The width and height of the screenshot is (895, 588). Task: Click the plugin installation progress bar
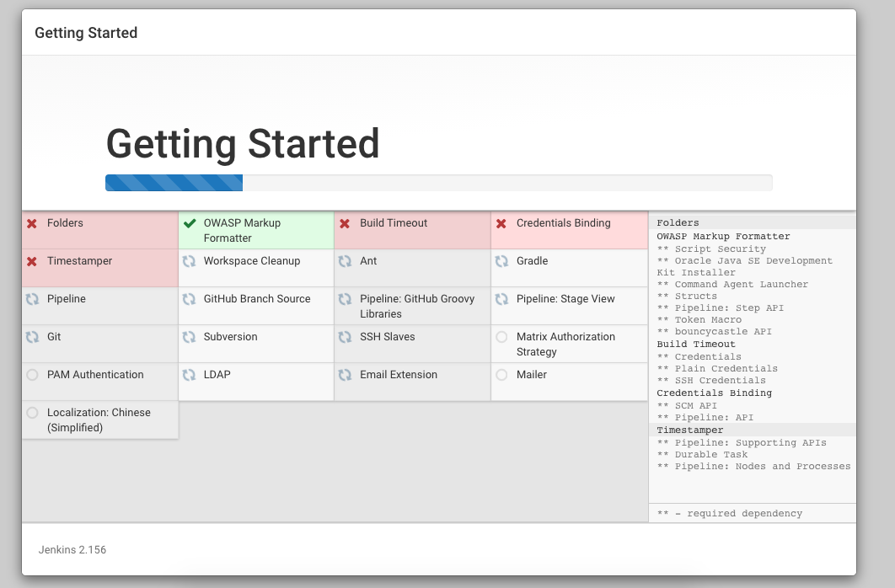(438, 183)
